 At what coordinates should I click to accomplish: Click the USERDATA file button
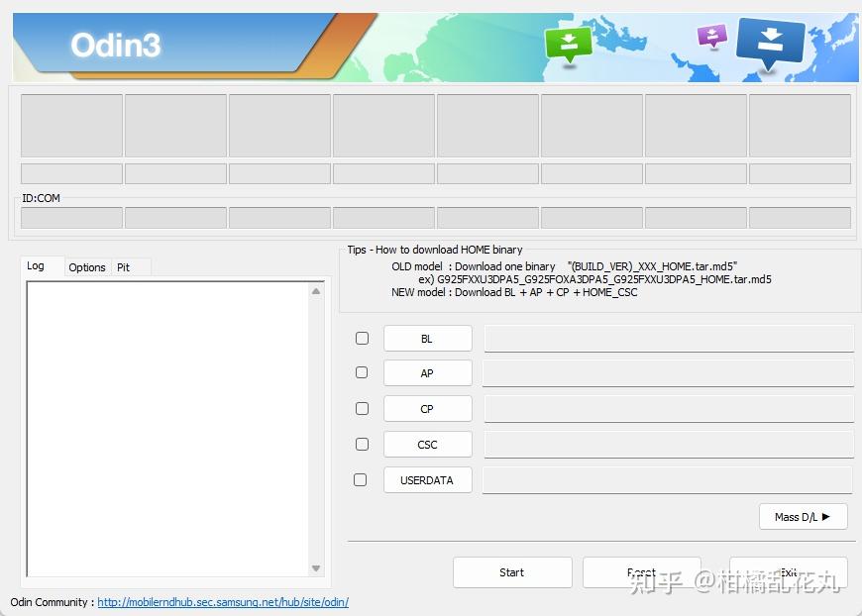(428, 480)
